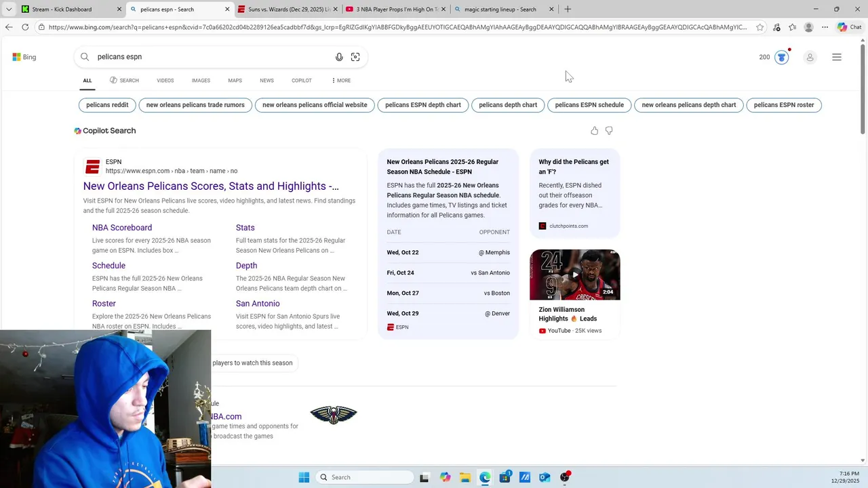Open browser settings and more menu
The width and height of the screenshot is (868, 488).
[x=825, y=27]
